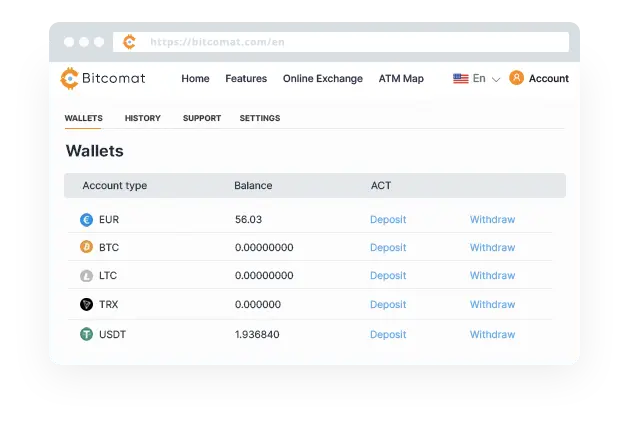Click the orange Account avatar icon

pos(516,78)
